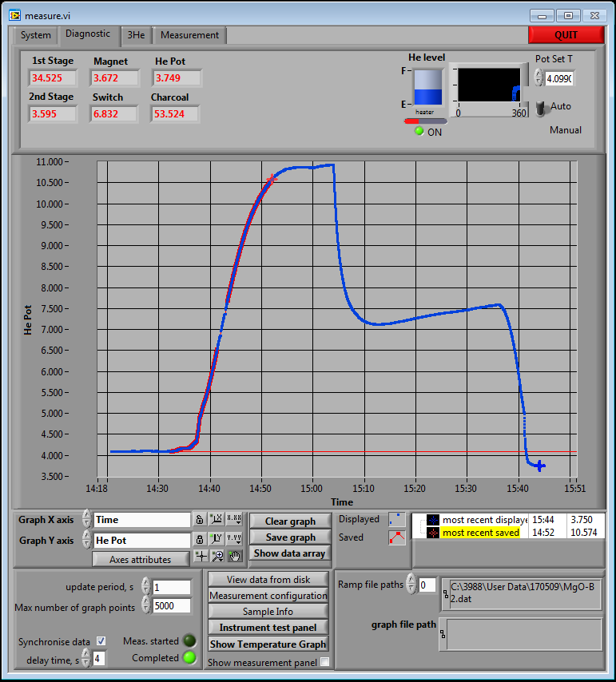Click the Charcoal temperature value 53.524

(x=174, y=114)
